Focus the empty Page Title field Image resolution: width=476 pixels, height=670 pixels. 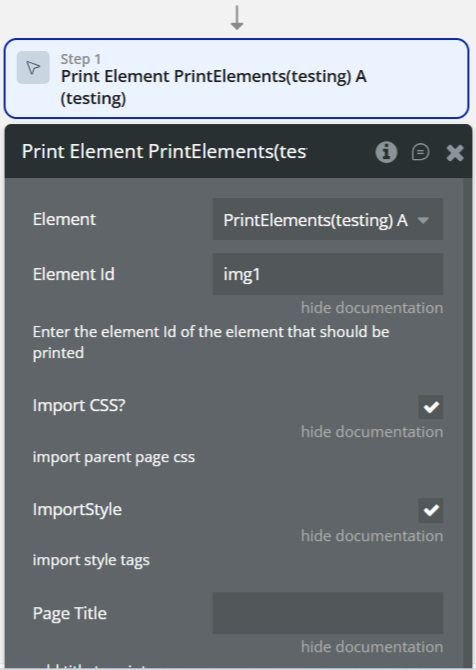(x=328, y=613)
